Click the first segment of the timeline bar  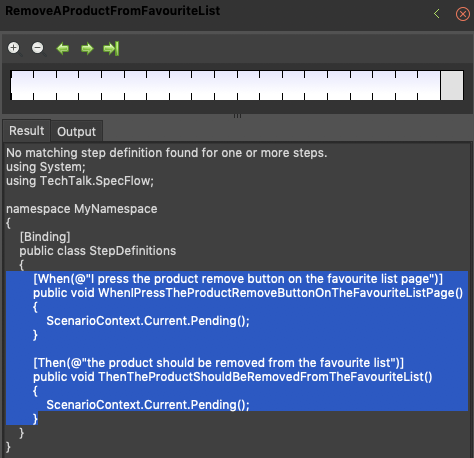point(22,85)
